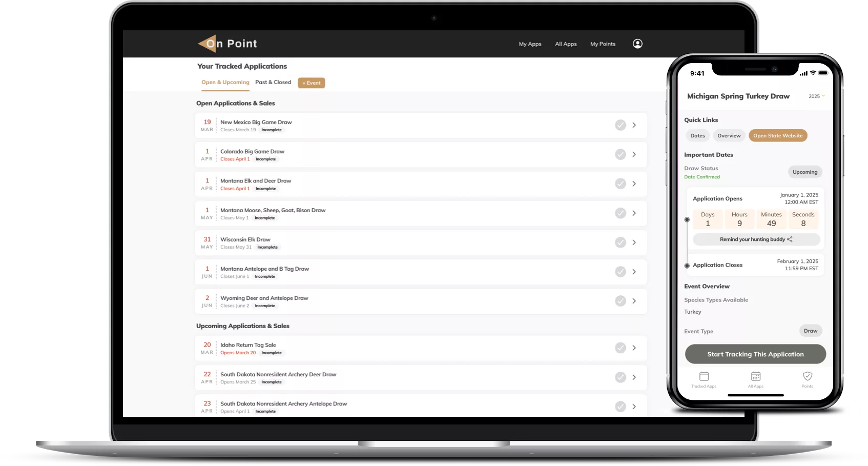Switch to the Past & Closed tab
Image resolution: width=868 pixels, height=466 pixels.
click(x=273, y=82)
